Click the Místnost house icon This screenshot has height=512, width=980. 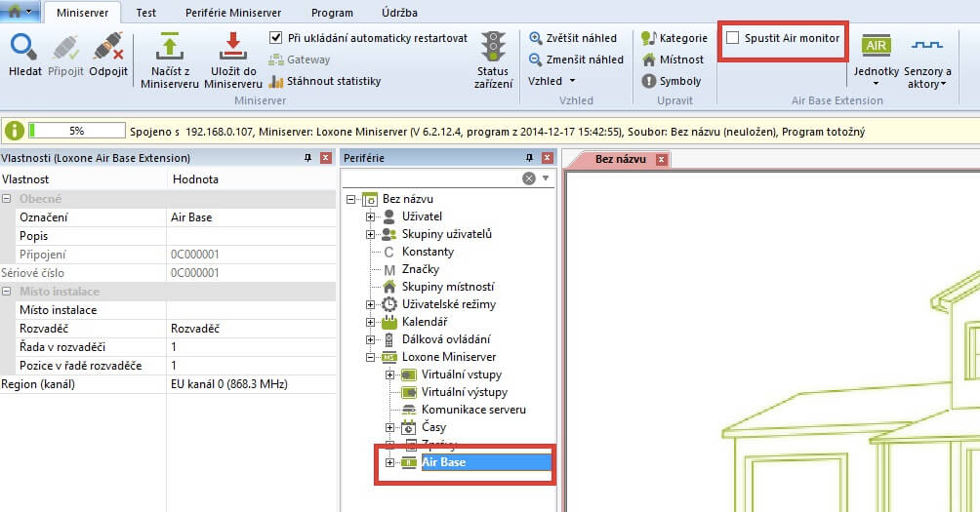point(649,59)
